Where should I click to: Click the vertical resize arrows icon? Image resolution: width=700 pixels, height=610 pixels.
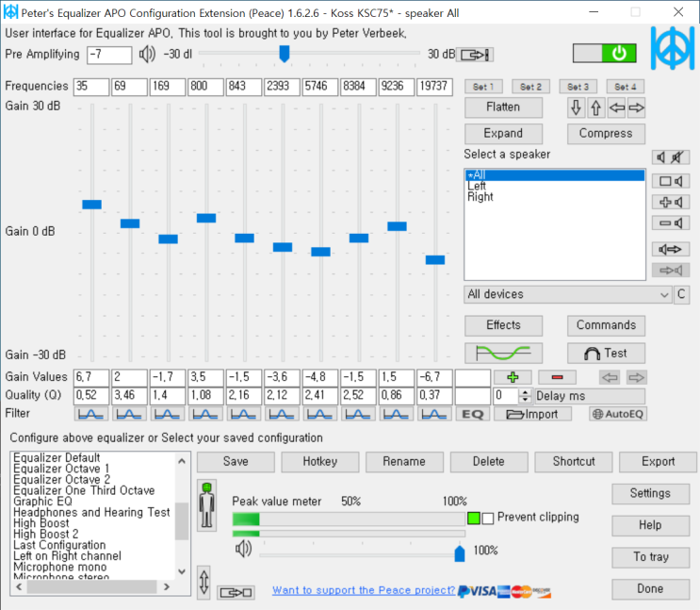[204, 583]
